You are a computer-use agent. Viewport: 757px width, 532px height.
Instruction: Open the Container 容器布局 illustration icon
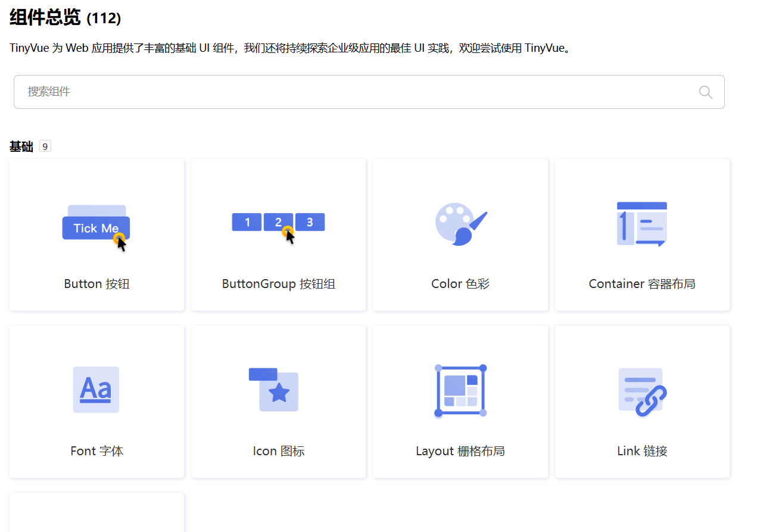click(x=642, y=224)
